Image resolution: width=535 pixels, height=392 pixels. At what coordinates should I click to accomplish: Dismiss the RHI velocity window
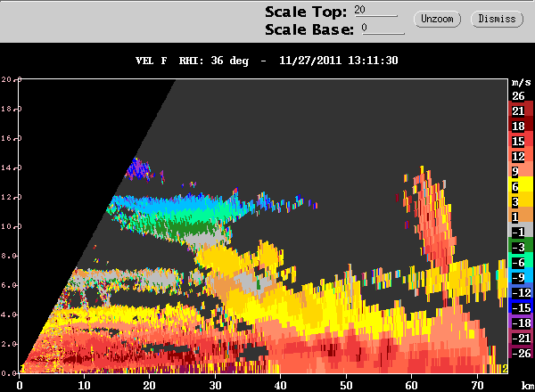pos(497,19)
